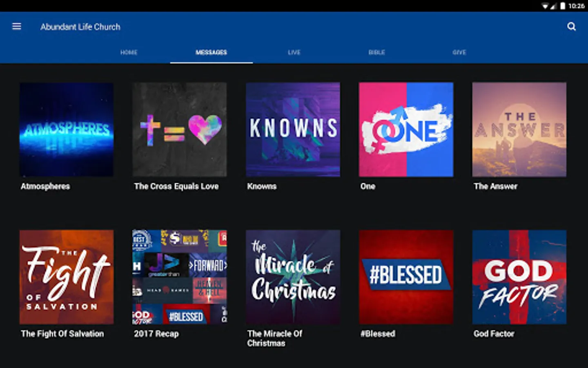Click The Cross Equals Love title text
This screenshot has width=588, height=368.
(x=176, y=186)
